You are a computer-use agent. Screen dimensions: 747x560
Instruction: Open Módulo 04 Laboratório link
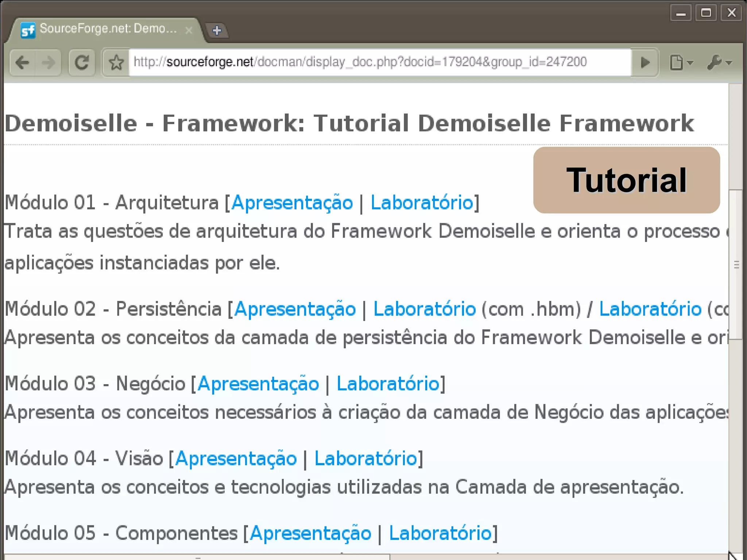pyautogui.click(x=365, y=459)
